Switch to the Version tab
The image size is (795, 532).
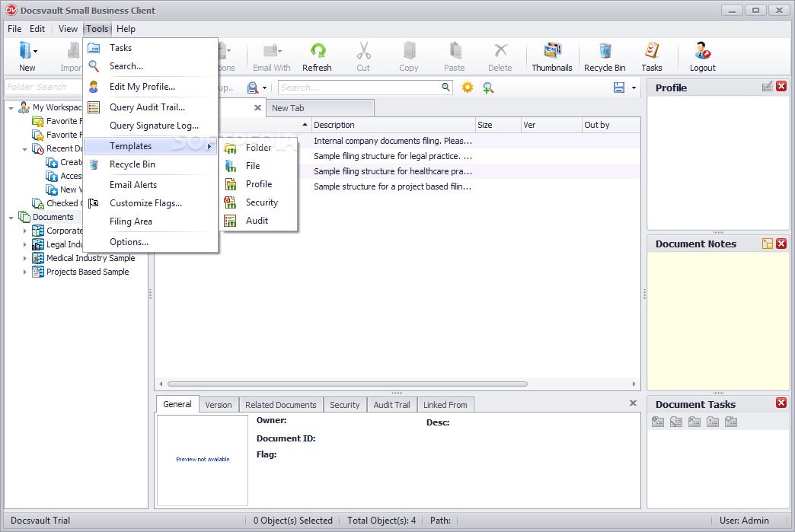point(219,405)
